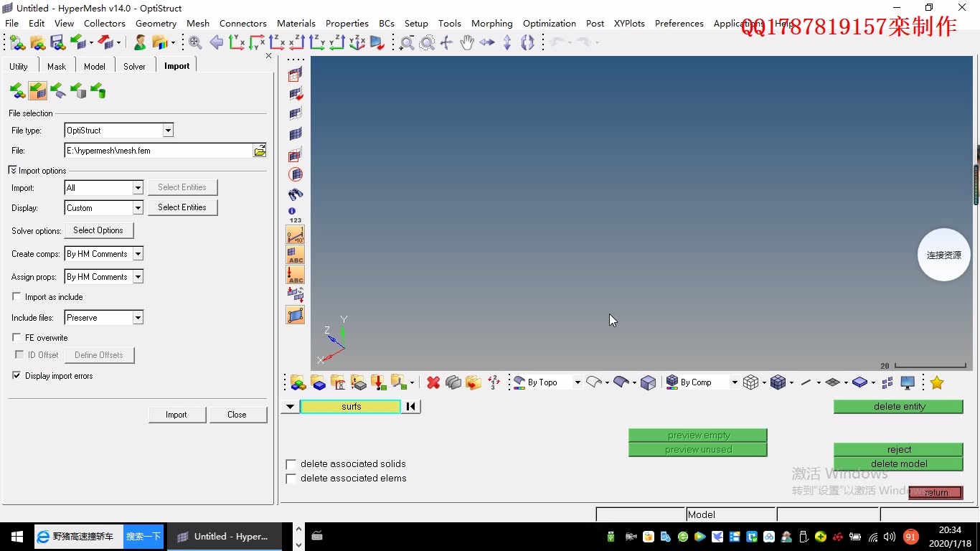Click the File path input field
This screenshot has width=980, height=551.
point(158,151)
